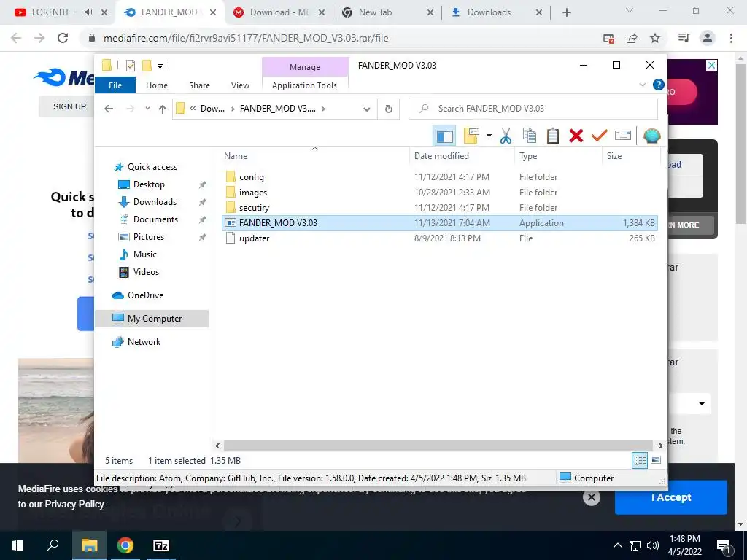Open Chrome three-dot menu

pyautogui.click(x=731, y=38)
